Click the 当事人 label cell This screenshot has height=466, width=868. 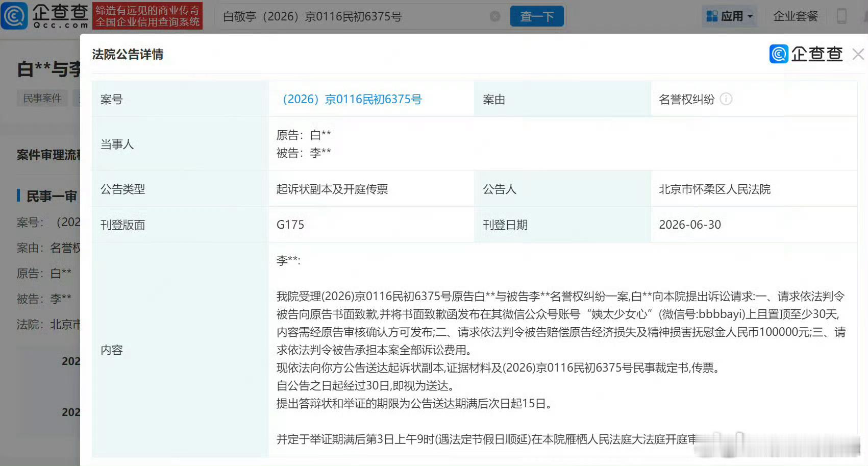180,144
